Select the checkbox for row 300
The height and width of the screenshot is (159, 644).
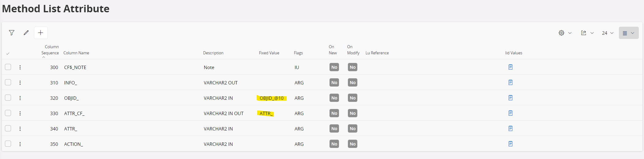[x=8, y=67]
